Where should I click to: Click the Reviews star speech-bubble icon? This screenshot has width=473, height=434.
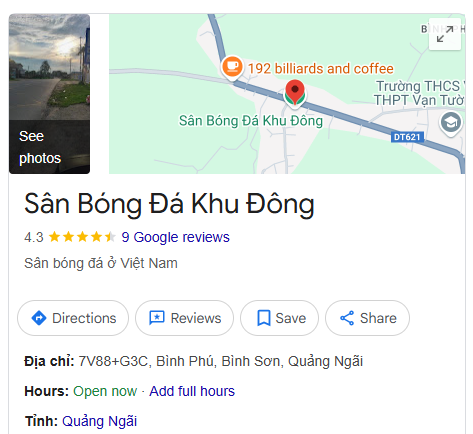coord(157,318)
